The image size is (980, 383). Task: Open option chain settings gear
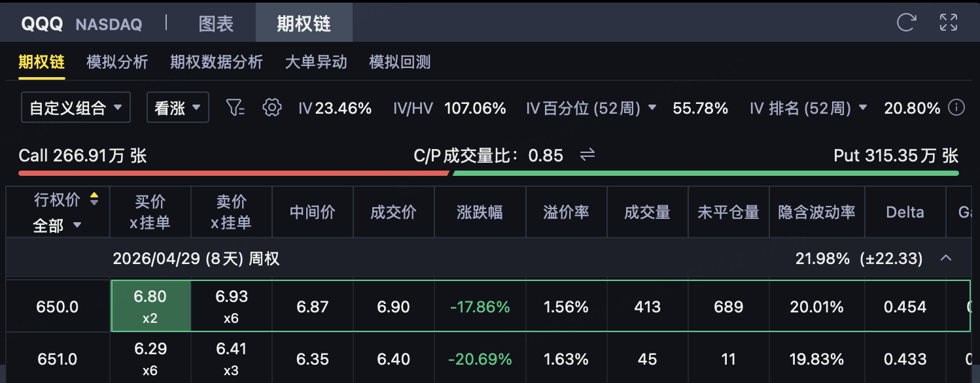[x=271, y=108]
